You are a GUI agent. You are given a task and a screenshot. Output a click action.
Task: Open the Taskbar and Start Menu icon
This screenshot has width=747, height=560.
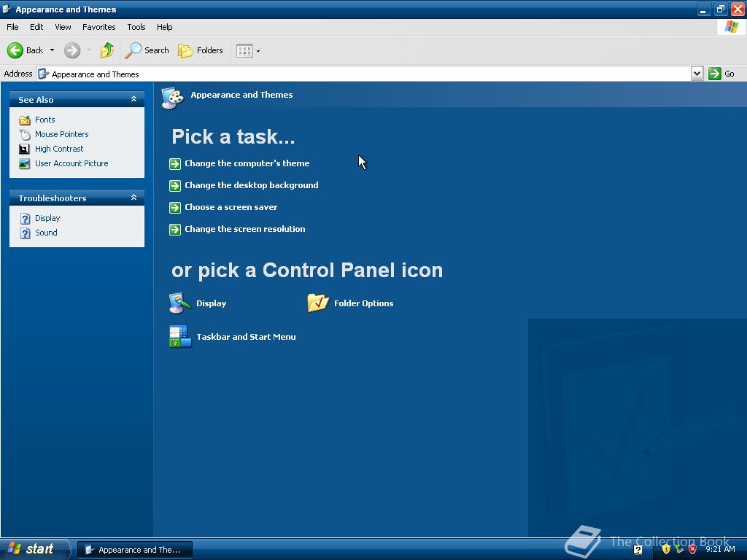[x=180, y=337]
